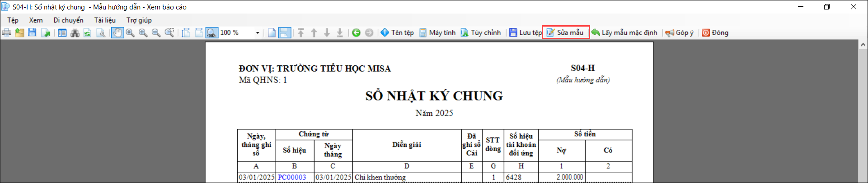Open the Tài liệu menu
The height and width of the screenshot is (183, 868).
coord(105,20)
